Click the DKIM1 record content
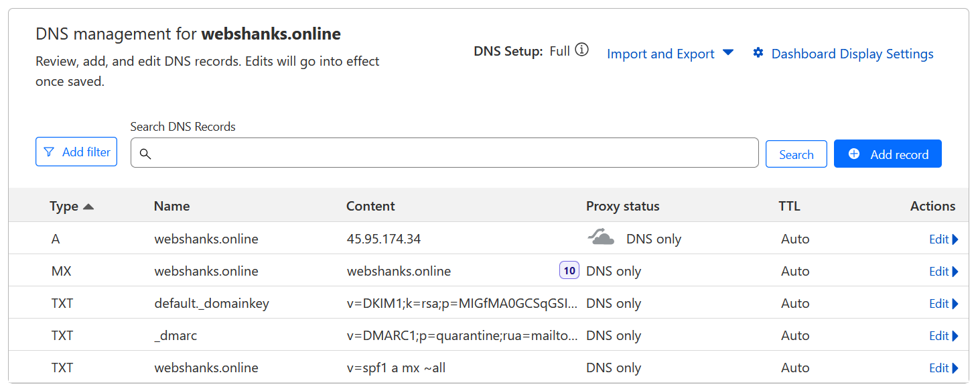This screenshot has height=389, width=980. (462, 303)
